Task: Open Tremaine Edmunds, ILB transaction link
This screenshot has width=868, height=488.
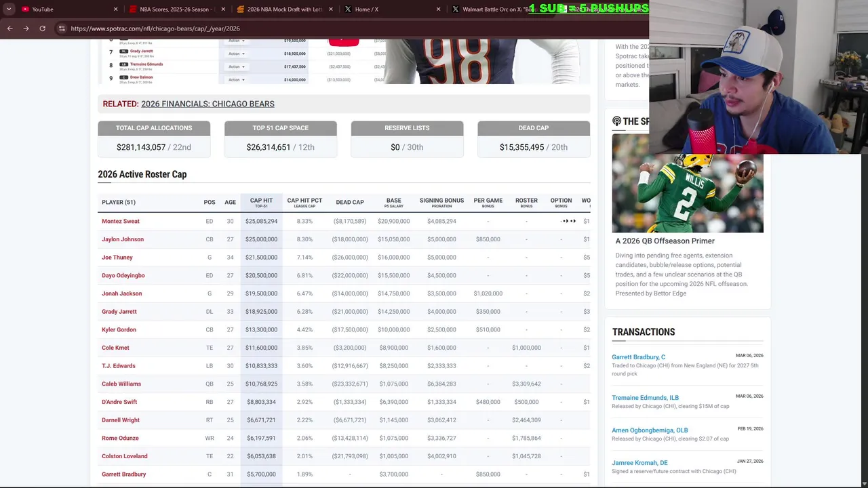Action: (x=645, y=398)
